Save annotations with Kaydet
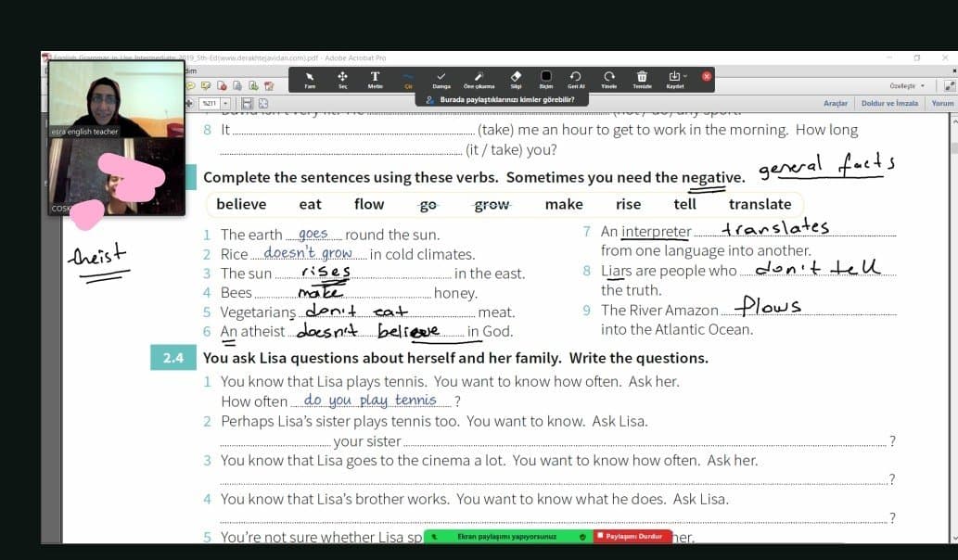This screenshot has width=958, height=560. 674,80
